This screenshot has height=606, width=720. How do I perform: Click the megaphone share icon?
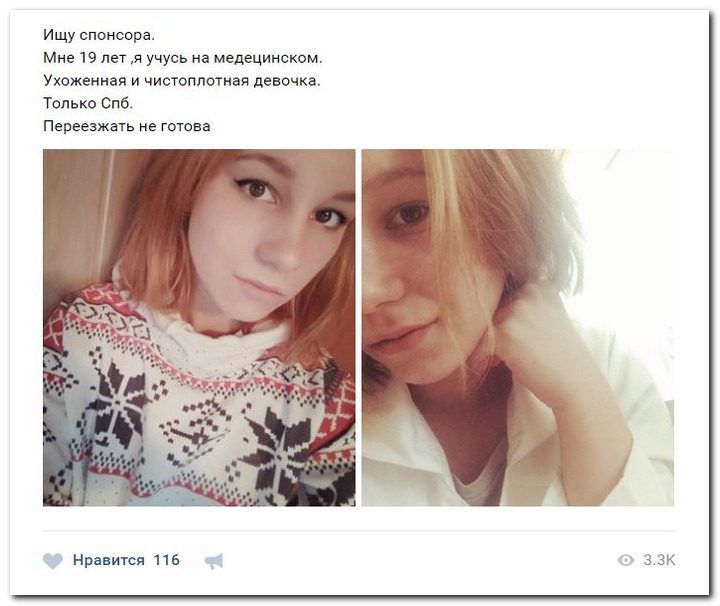point(214,561)
